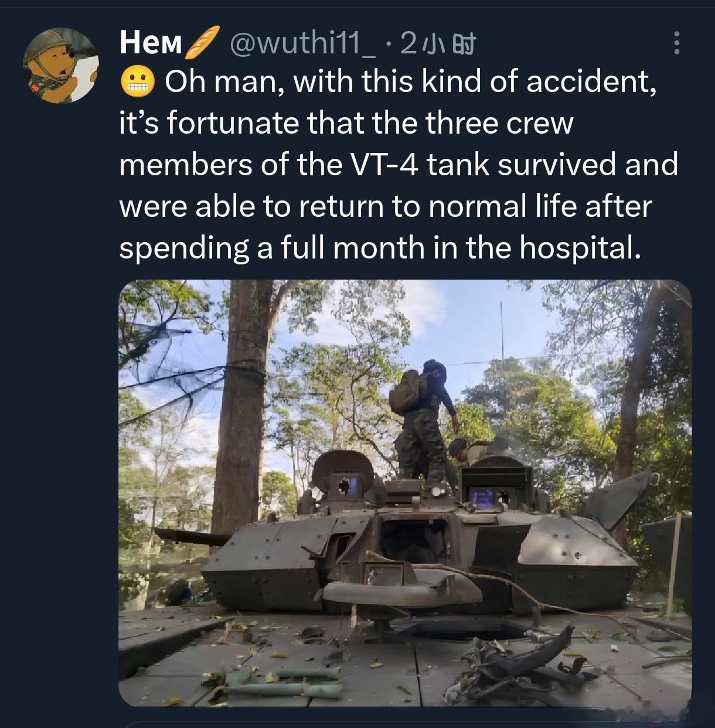The image size is (715, 728).
Task: Open the three-dot more options menu
Action: [677, 43]
